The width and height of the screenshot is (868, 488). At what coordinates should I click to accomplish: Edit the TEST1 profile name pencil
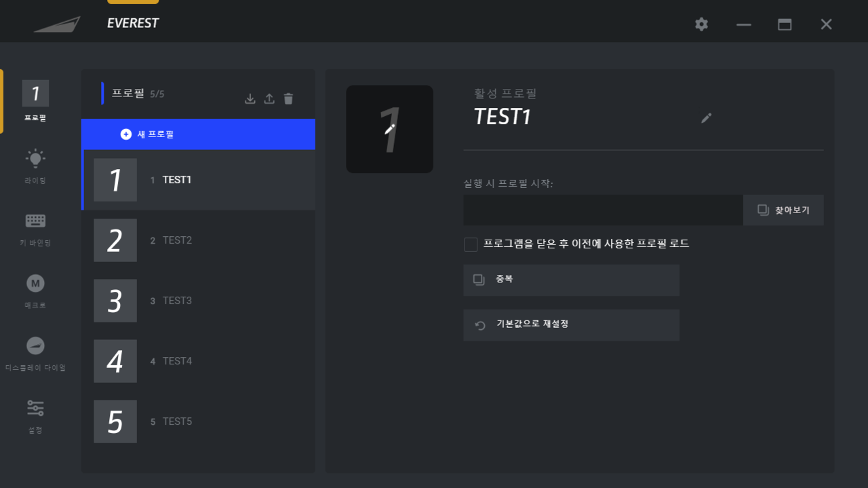pos(707,118)
